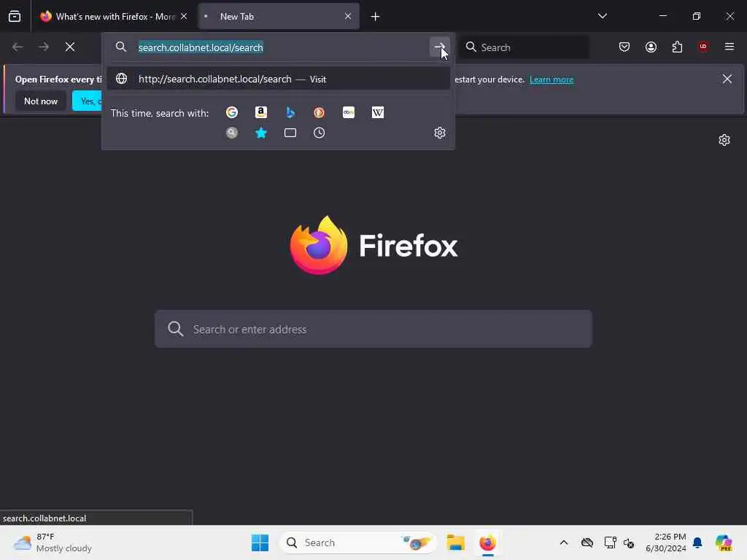Click the Windows taskbar Search box
Image resolution: width=747 pixels, height=560 pixels.
click(x=357, y=542)
